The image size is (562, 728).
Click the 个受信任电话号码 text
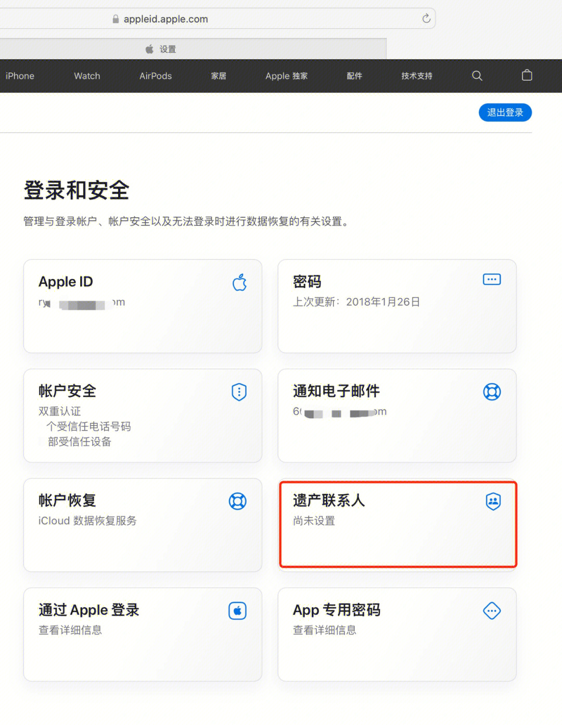point(88,426)
